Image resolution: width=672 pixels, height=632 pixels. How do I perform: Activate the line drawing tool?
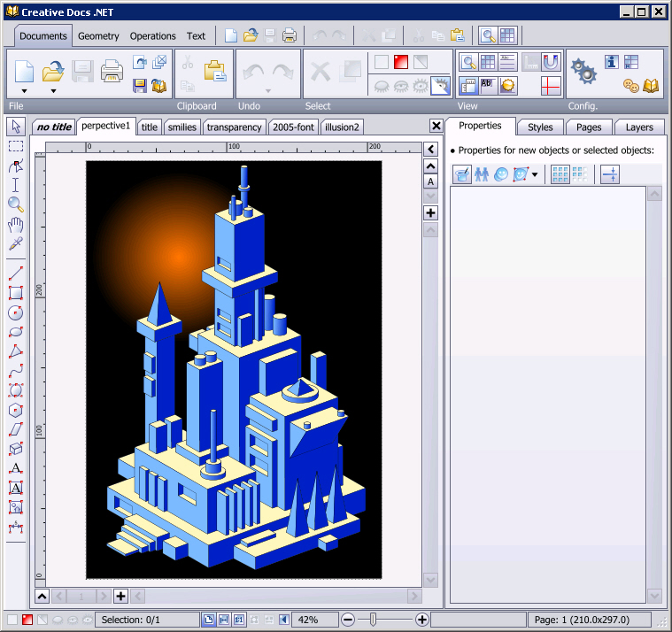(x=16, y=274)
